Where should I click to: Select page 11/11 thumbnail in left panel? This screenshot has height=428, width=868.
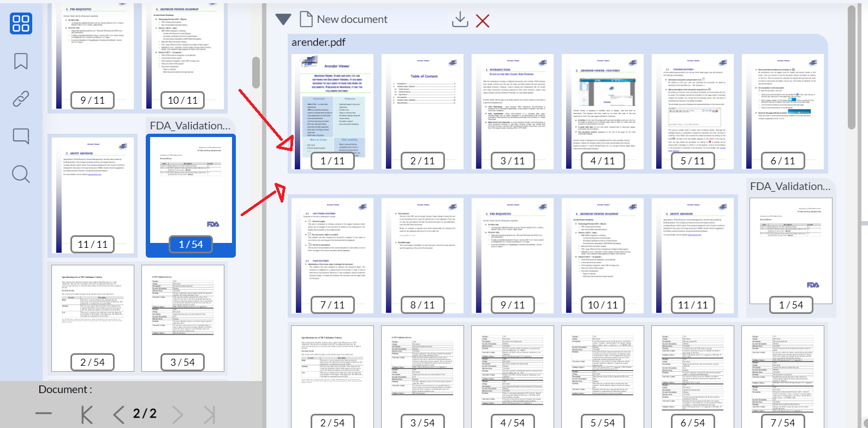[93, 195]
